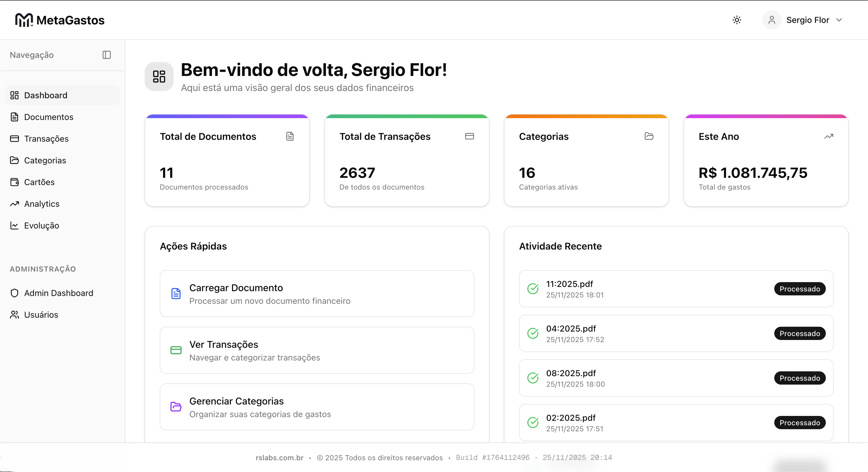
Task: Toggle the user avatar icon
Action: (x=772, y=20)
